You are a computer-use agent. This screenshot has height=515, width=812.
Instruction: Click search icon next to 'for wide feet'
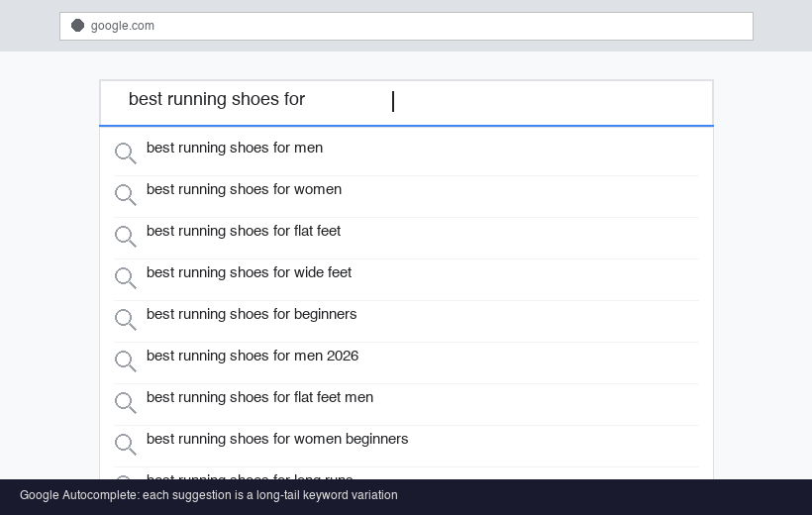point(126,278)
